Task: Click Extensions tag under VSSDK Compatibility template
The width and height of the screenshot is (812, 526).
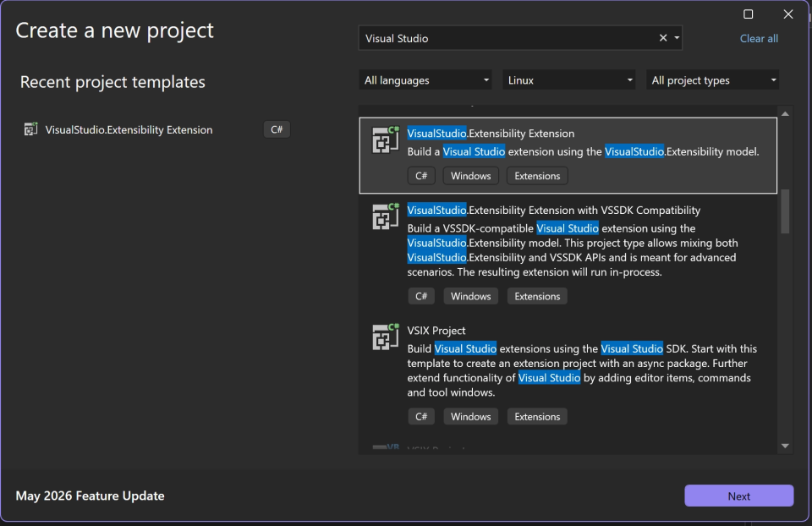Action: [x=537, y=296]
